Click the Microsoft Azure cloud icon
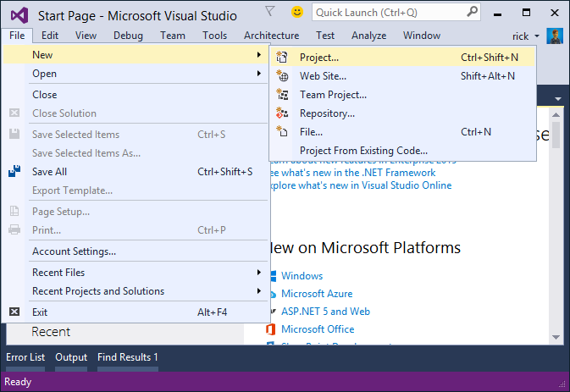The height and width of the screenshot is (392, 570). click(x=273, y=294)
